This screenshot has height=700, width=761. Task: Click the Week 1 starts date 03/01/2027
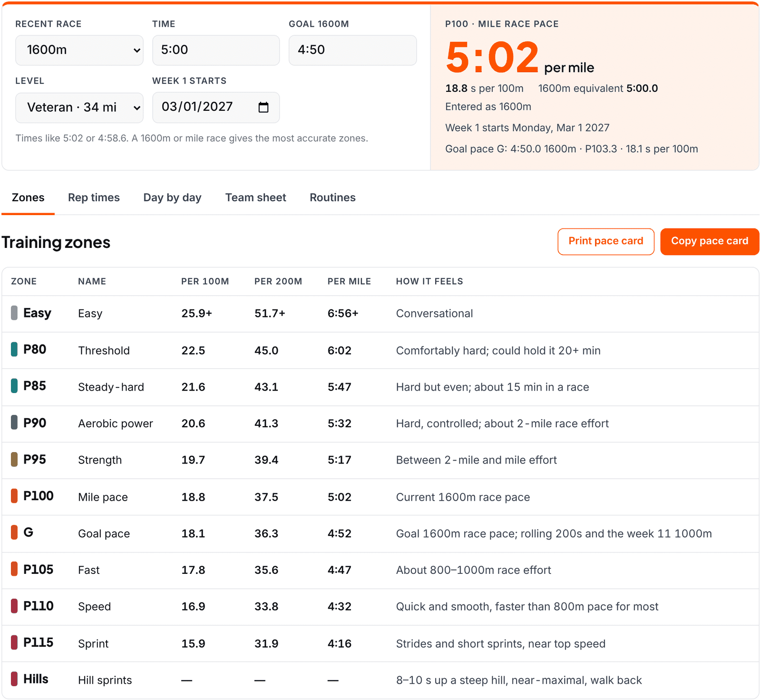[x=216, y=108]
